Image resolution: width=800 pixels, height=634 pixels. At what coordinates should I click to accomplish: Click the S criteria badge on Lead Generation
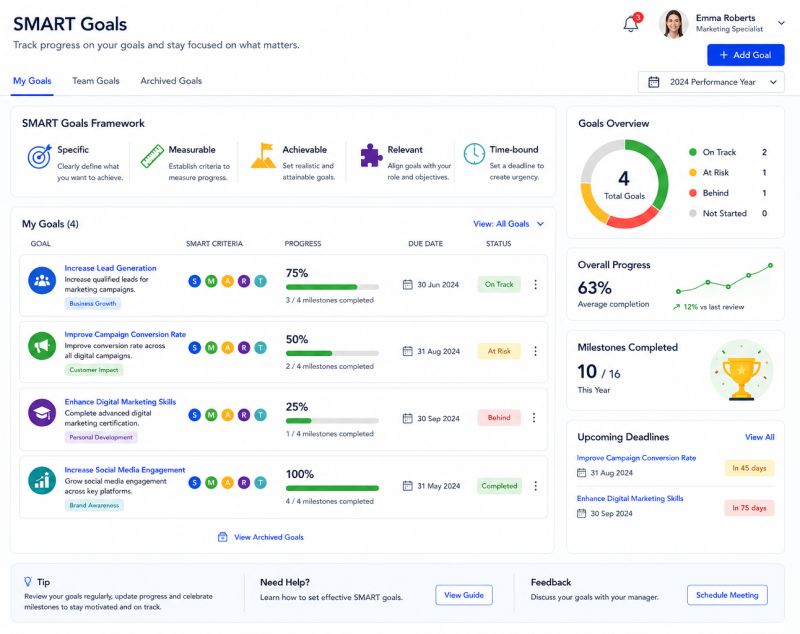(194, 281)
